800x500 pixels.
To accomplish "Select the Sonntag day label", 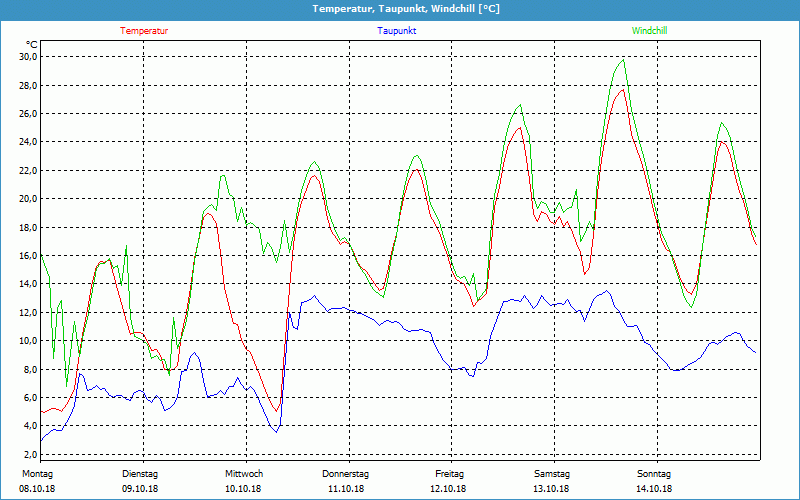I will (654, 474).
